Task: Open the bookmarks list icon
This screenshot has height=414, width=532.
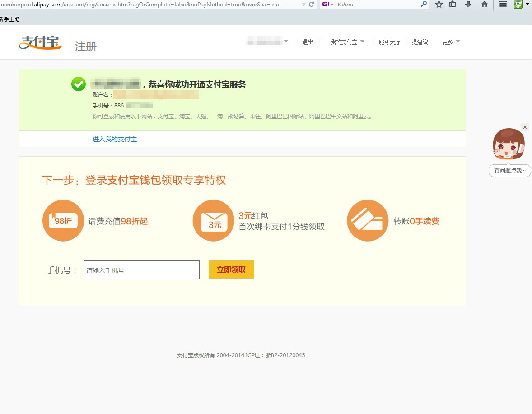Action: click(x=453, y=4)
